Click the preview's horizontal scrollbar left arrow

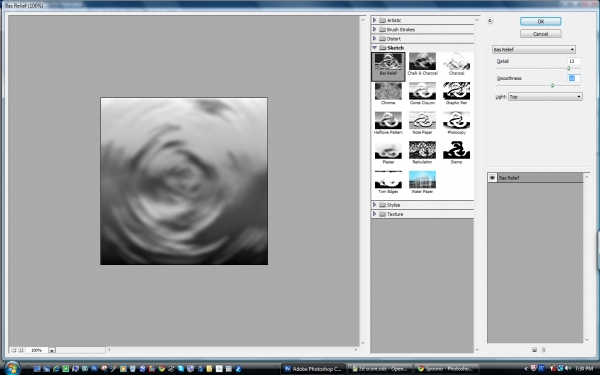click(x=109, y=349)
